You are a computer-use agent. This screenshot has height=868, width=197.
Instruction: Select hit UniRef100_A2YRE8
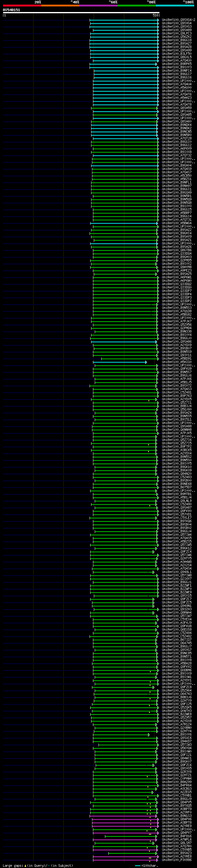point(177,856)
